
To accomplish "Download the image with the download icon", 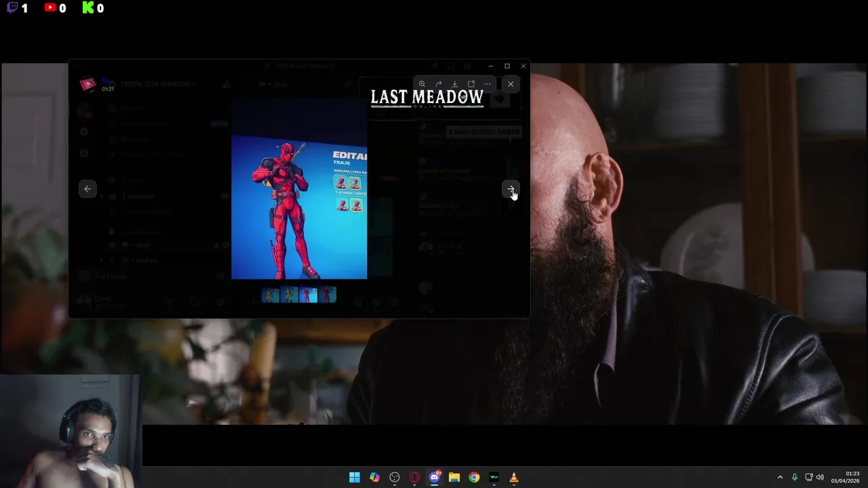I will pos(454,84).
